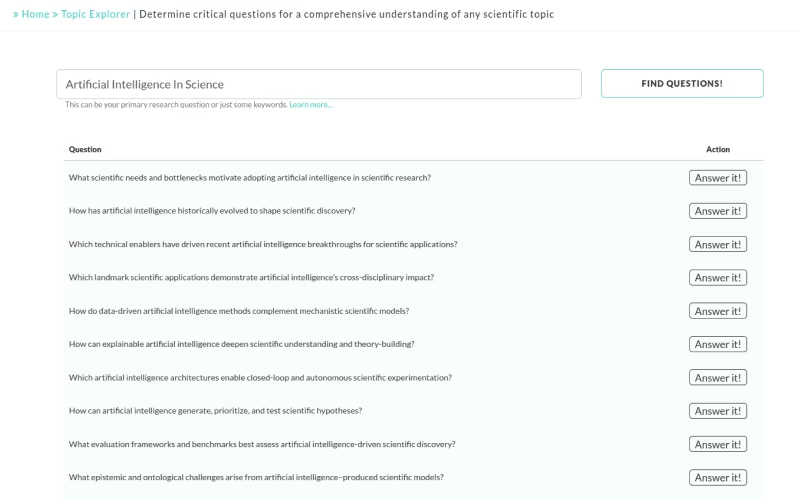Click the Question column header

tap(85, 149)
